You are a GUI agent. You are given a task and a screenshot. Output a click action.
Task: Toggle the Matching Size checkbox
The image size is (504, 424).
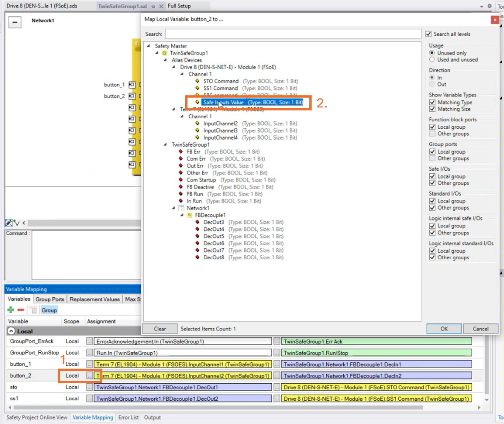[432, 109]
